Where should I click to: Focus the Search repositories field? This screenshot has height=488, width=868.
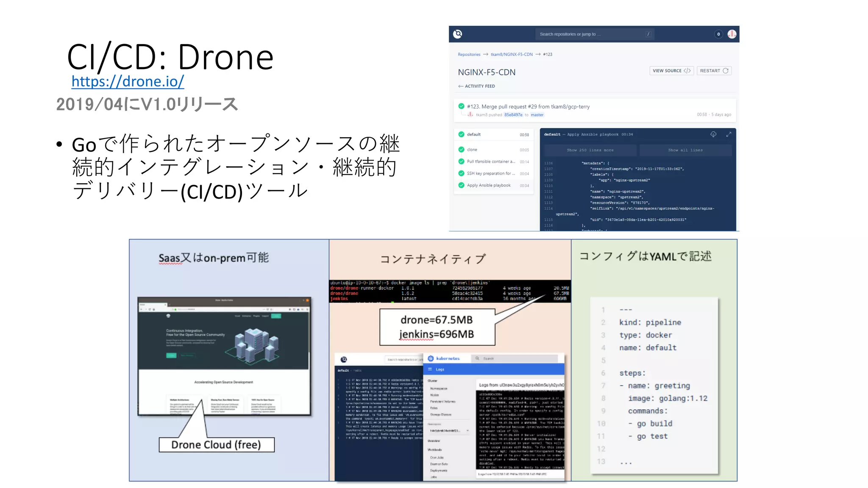[x=595, y=34]
